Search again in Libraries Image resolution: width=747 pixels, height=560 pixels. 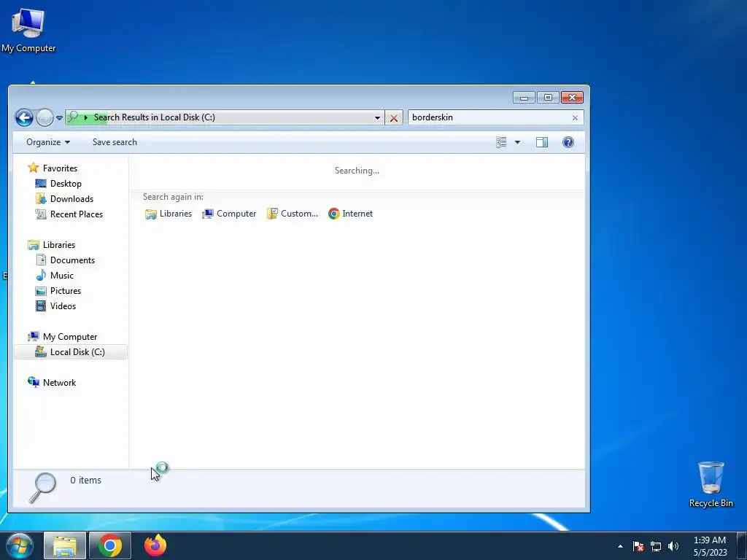[x=169, y=214]
